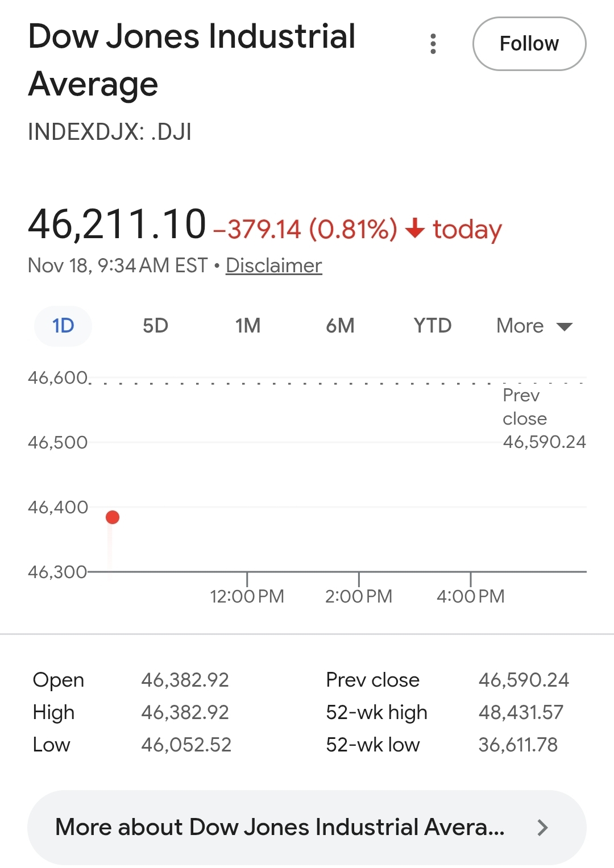Switch to the 1M chart range
The width and height of the screenshot is (614, 868).
[248, 326]
